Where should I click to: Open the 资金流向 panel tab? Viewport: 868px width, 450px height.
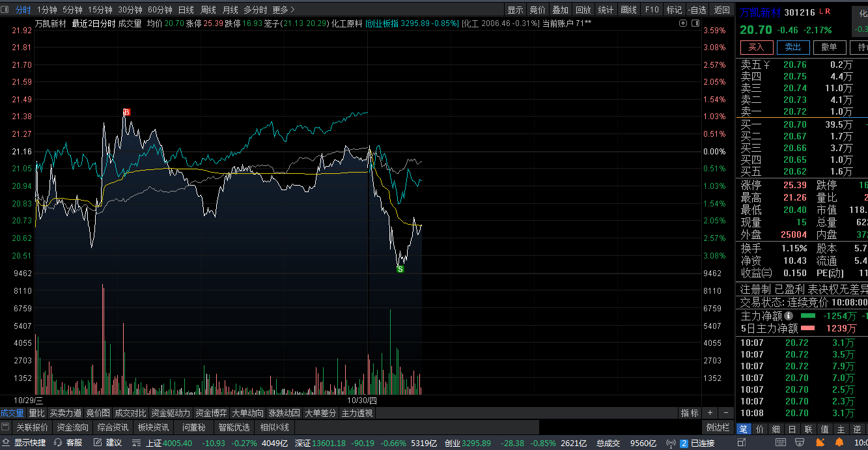click(72, 428)
